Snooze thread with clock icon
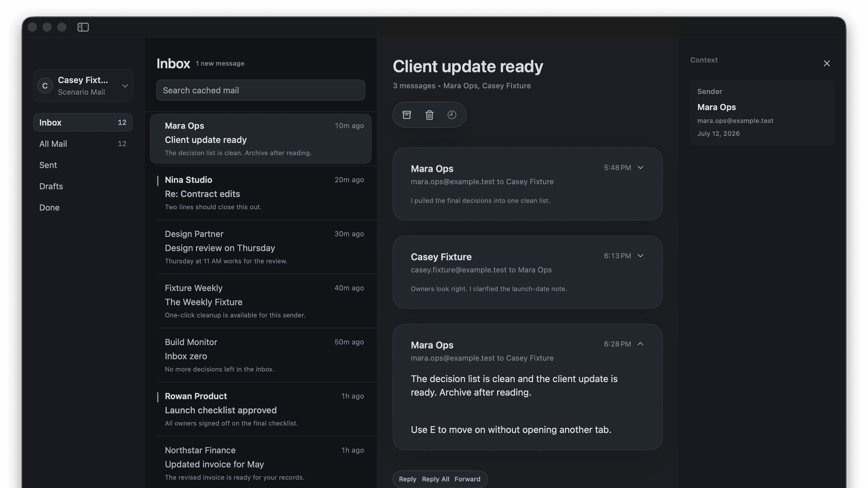The width and height of the screenshot is (868, 488). click(x=452, y=115)
